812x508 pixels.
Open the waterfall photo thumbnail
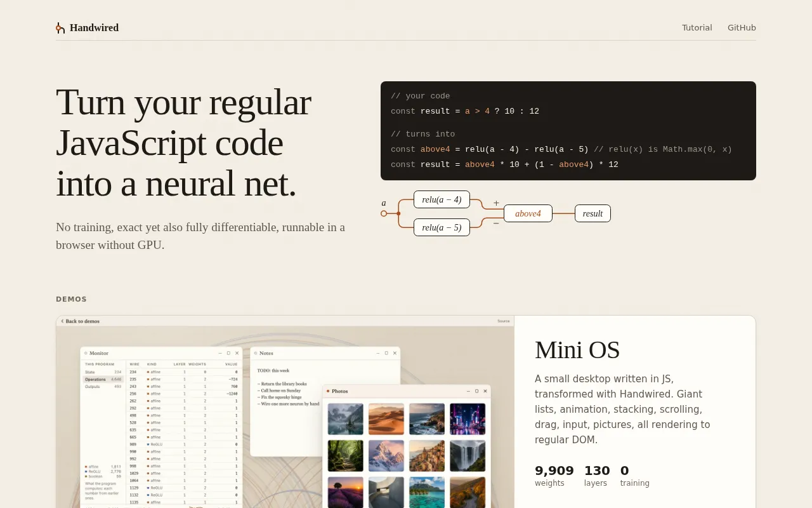468,456
